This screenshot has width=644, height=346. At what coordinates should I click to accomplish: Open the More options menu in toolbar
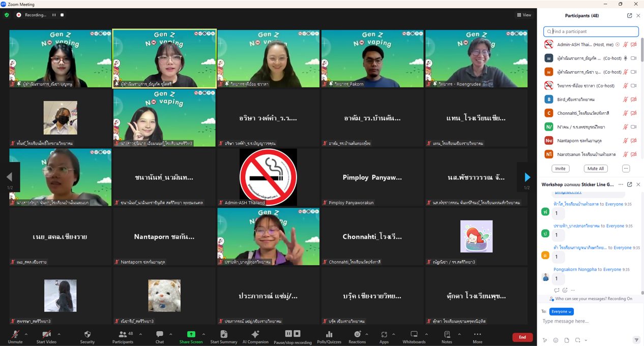coord(477,336)
